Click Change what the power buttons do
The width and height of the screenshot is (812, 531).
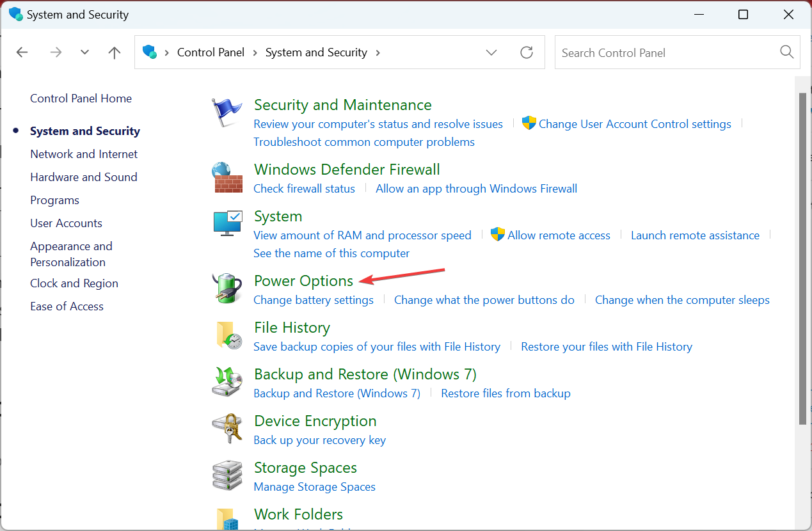pos(484,300)
